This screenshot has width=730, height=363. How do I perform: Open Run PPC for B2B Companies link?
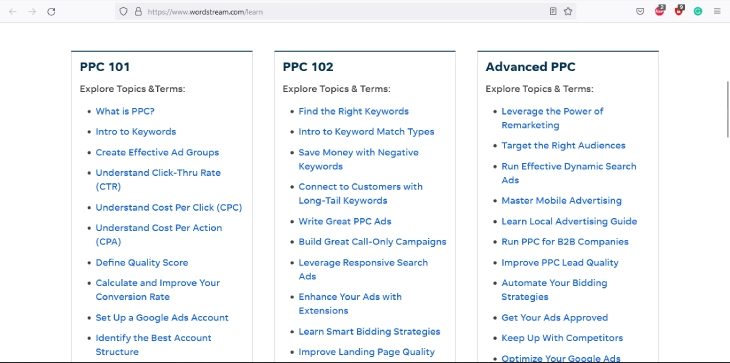[565, 242]
